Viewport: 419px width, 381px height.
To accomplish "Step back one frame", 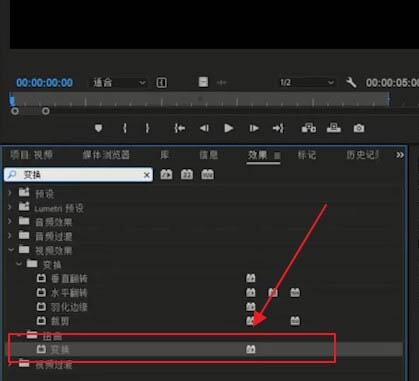I will (204, 128).
